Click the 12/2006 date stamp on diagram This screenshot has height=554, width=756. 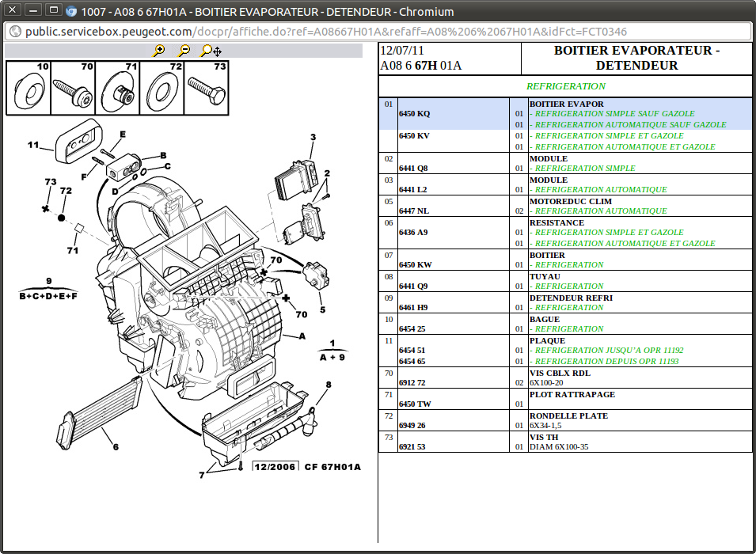tap(275, 467)
